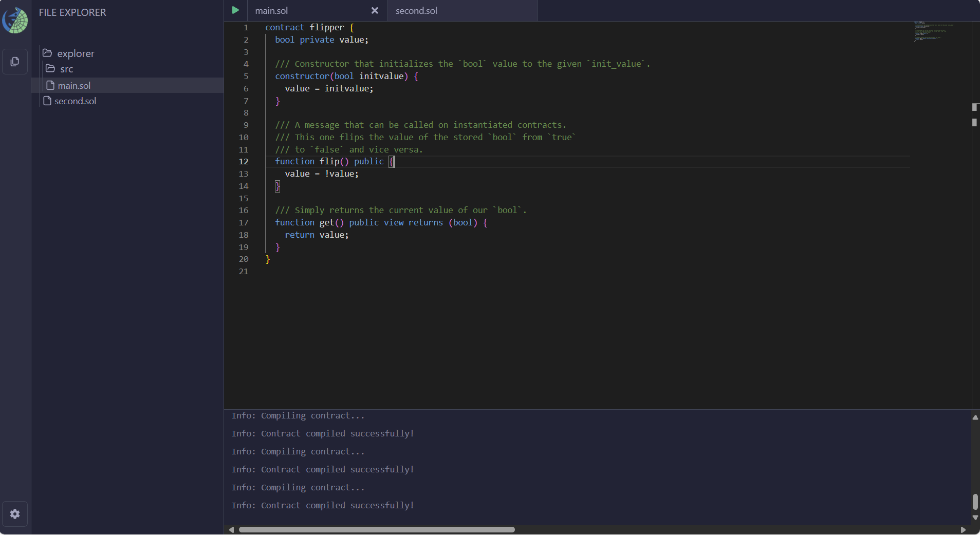Collapse the src folder

(66, 69)
